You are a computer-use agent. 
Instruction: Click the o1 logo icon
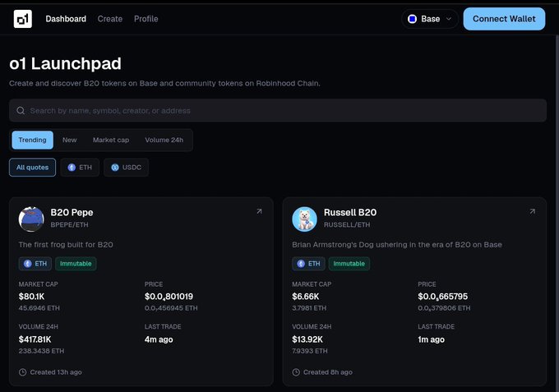tap(23, 19)
